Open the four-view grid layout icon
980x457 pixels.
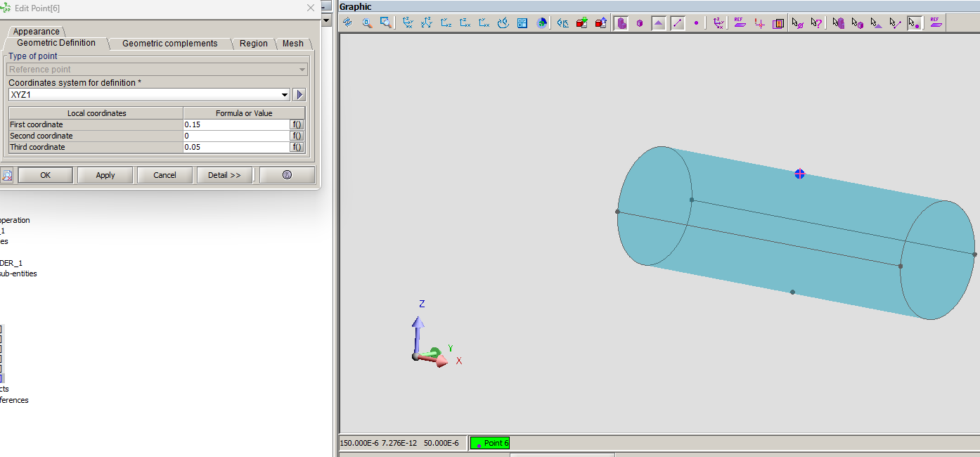click(522, 23)
